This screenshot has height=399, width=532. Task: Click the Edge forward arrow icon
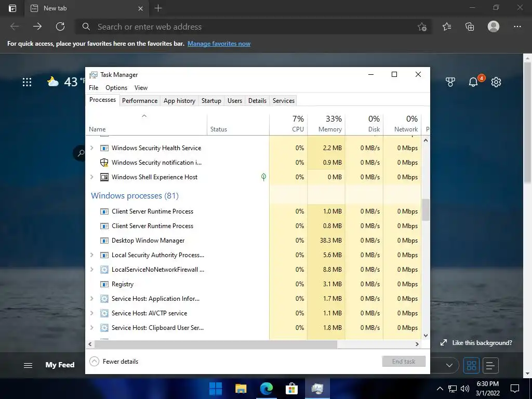click(37, 26)
